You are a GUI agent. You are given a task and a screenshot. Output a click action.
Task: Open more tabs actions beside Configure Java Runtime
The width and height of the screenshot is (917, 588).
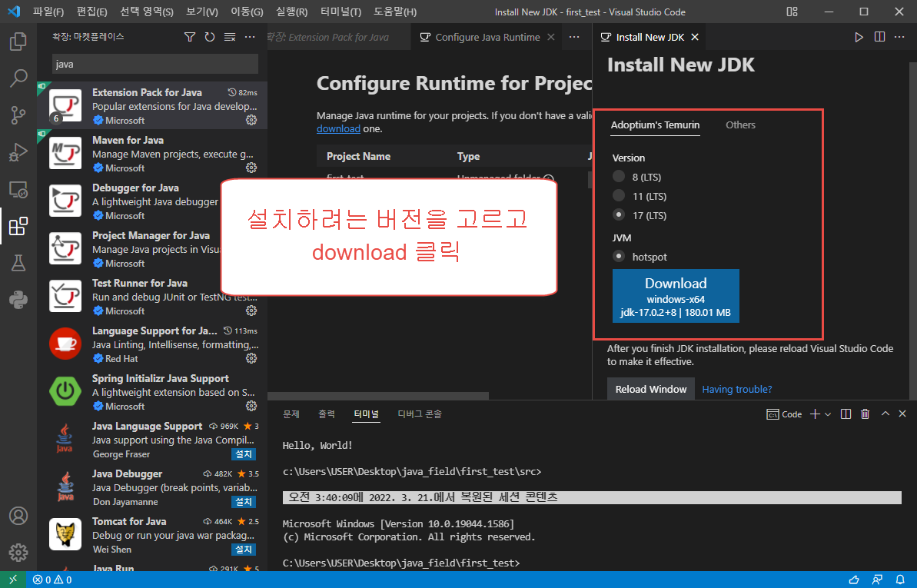tap(574, 37)
